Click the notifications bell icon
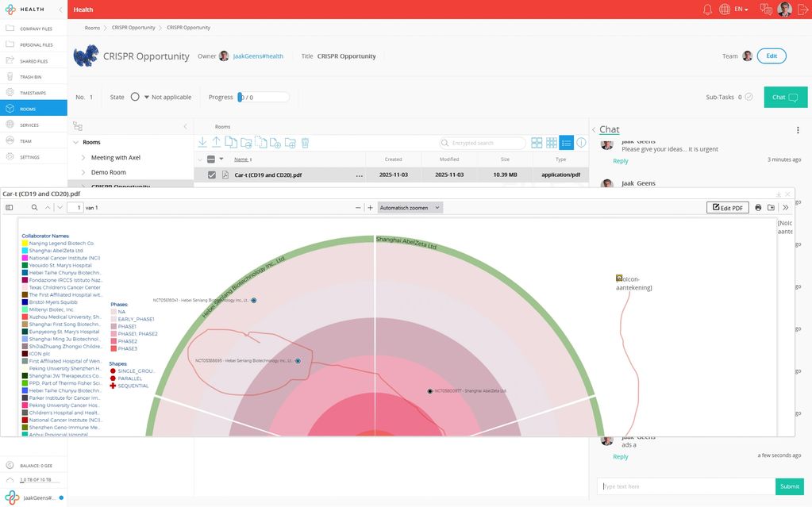812x507 pixels. pyautogui.click(x=707, y=10)
